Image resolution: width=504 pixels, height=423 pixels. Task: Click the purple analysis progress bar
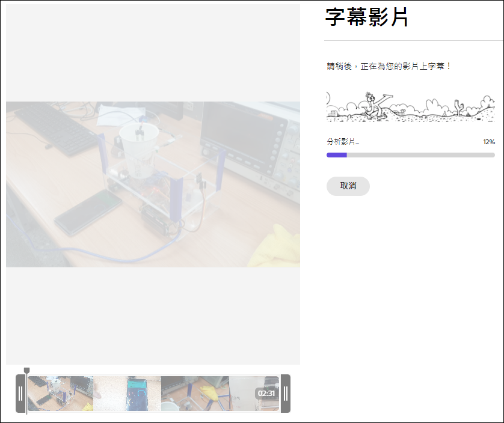pos(410,155)
